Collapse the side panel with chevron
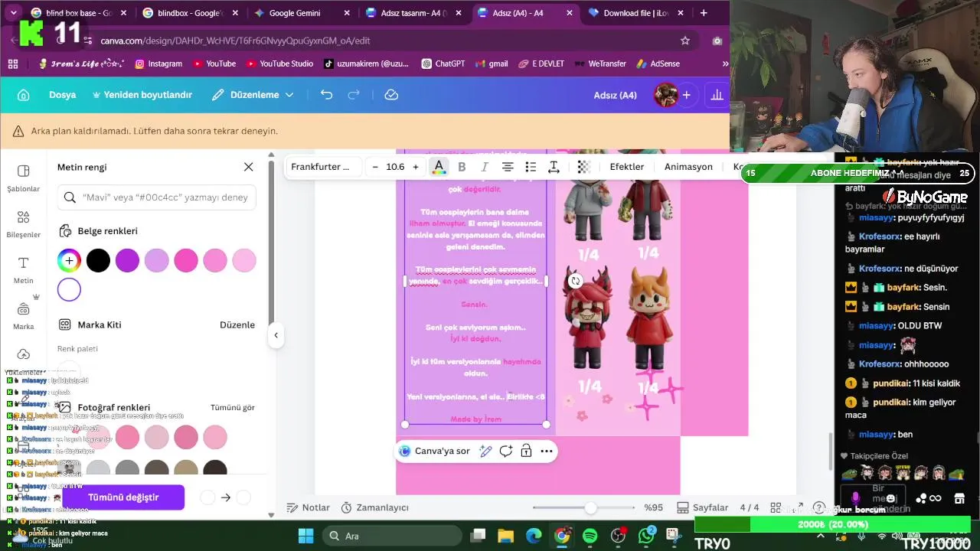This screenshot has height=551, width=980. (x=276, y=334)
